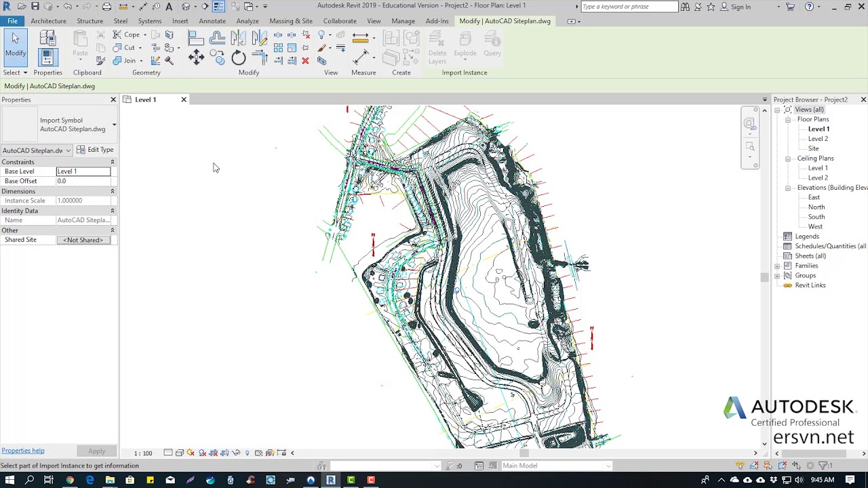
Task: Toggle Show Crop Region in the view control bar
Action: [224, 453]
